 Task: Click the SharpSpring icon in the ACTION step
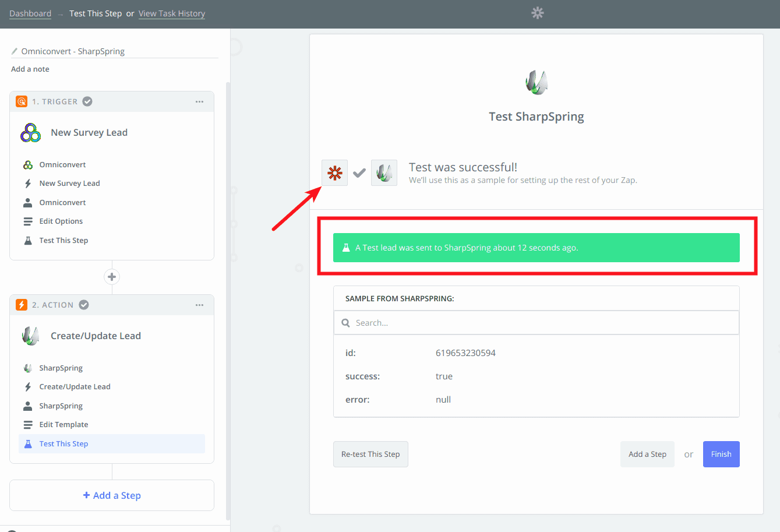27,368
